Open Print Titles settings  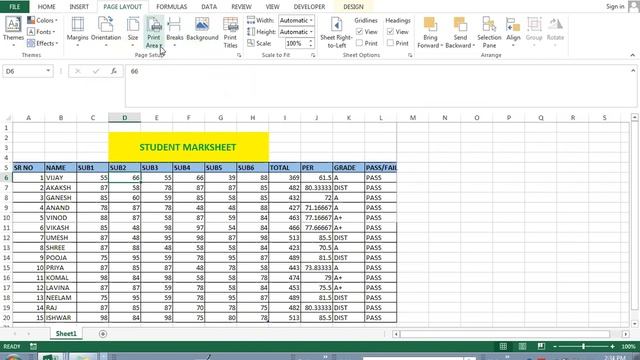click(230, 33)
